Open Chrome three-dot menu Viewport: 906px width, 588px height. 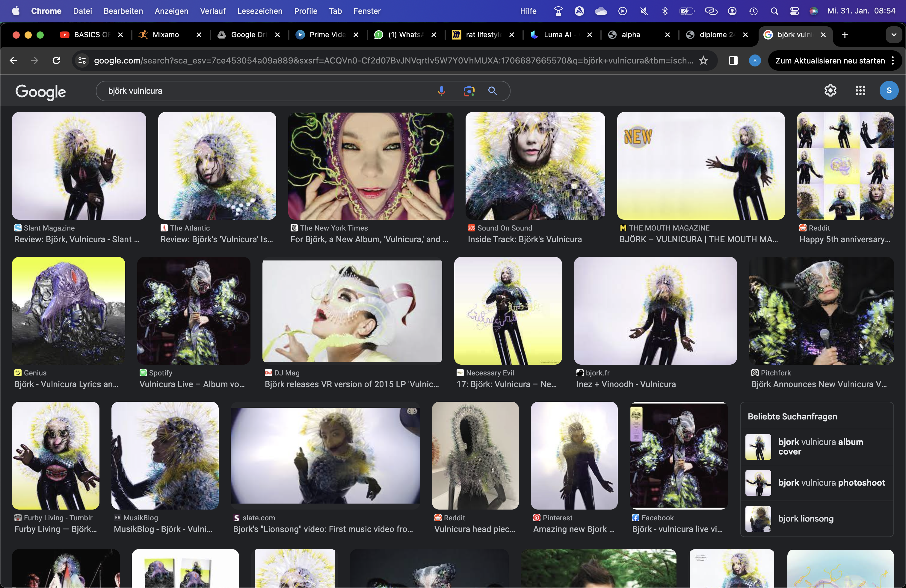(893, 60)
